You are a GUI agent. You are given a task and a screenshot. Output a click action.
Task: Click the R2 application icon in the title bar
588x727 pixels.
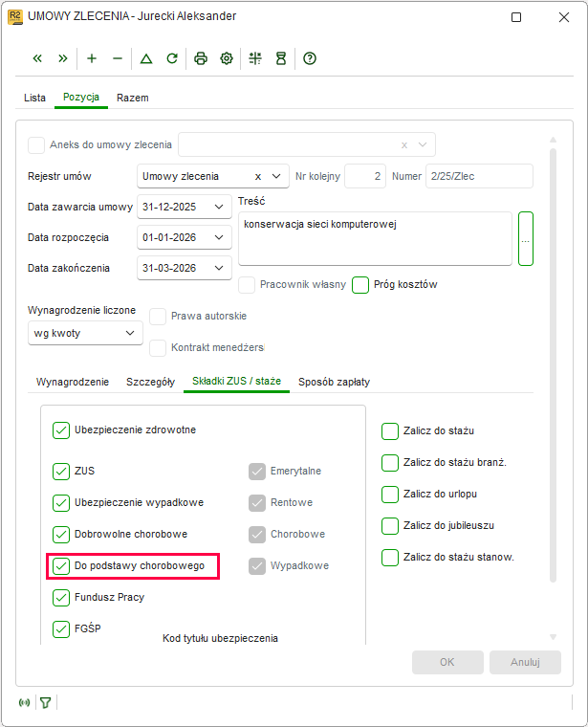point(15,17)
